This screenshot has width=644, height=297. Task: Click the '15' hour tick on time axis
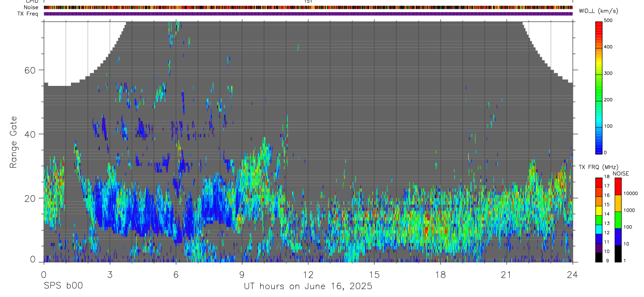(x=374, y=274)
